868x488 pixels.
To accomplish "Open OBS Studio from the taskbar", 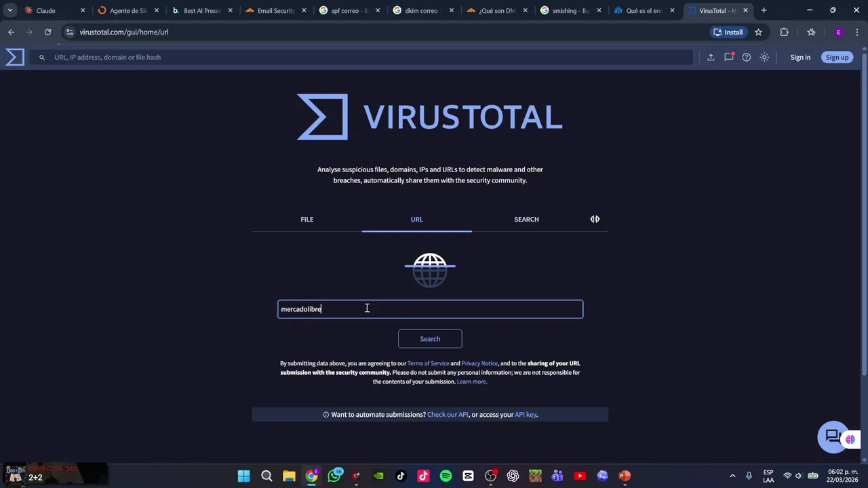I will 490,476.
